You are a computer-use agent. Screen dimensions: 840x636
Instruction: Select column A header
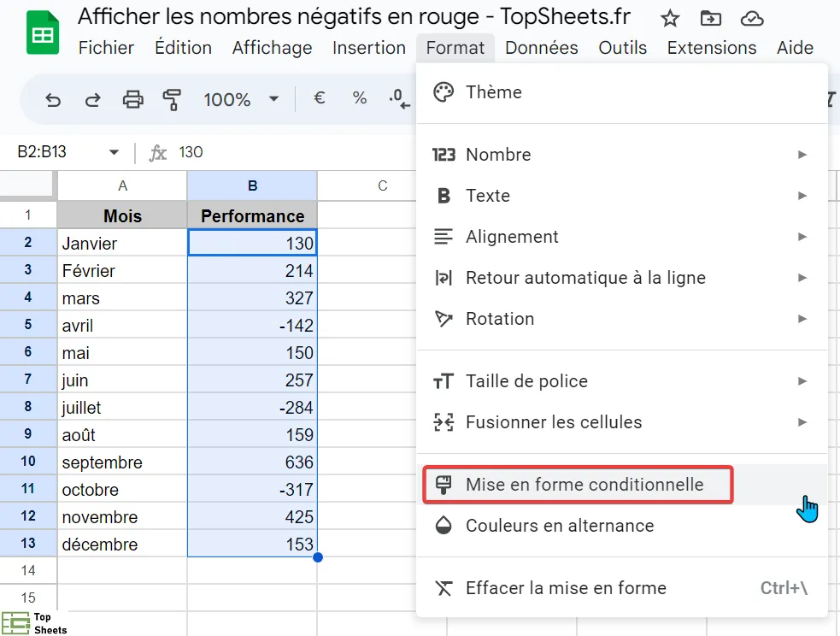[123, 185]
